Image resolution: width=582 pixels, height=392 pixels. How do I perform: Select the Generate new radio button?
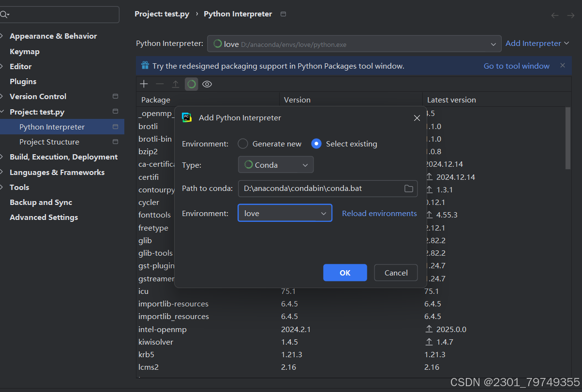(243, 144)
